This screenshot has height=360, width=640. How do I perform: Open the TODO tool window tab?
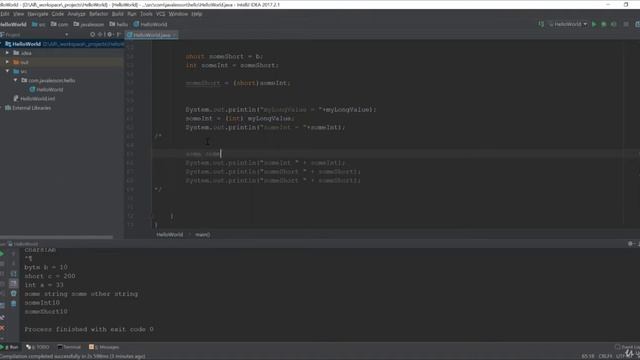point(38,347)
